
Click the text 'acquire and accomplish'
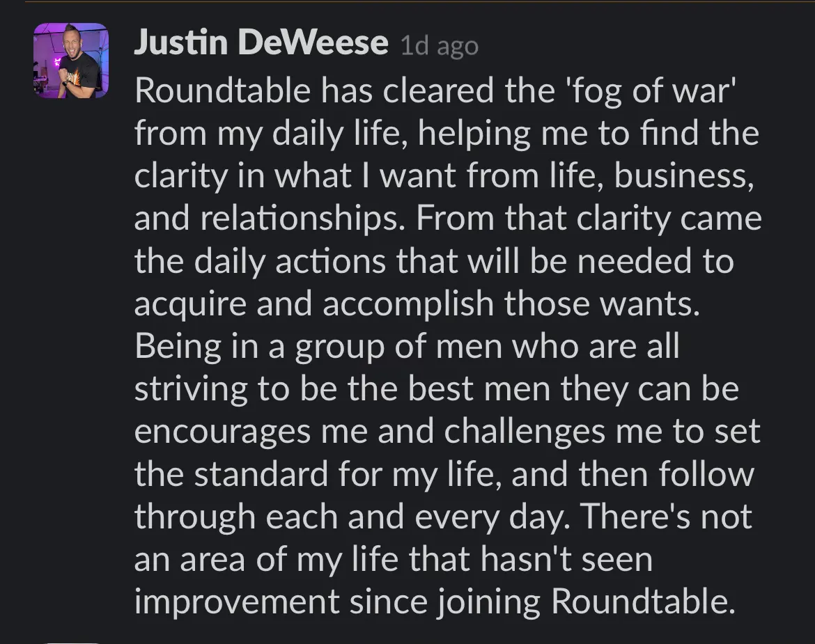coord(314,304)
